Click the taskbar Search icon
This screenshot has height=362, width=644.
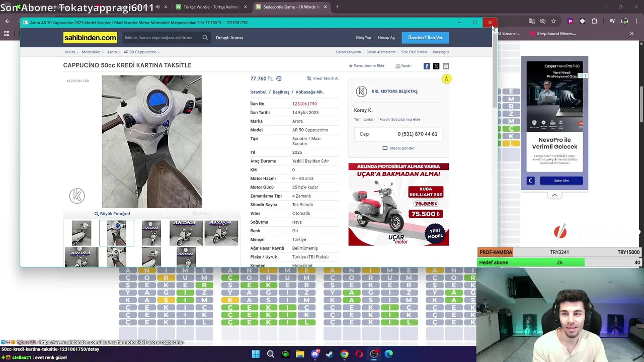[271, 354]
